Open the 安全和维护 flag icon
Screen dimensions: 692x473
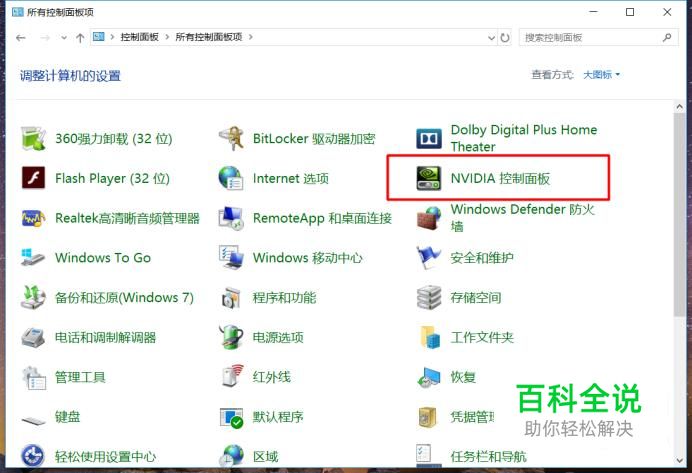click(x=429, y=257)
